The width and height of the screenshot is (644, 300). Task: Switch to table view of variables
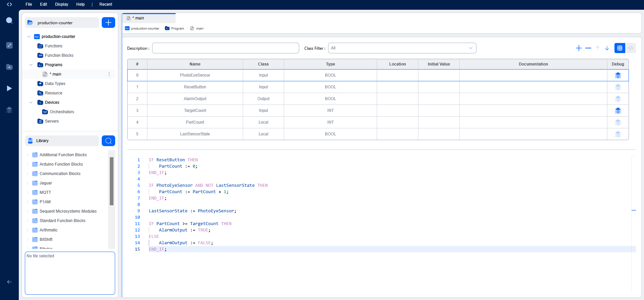click(620, 48)
